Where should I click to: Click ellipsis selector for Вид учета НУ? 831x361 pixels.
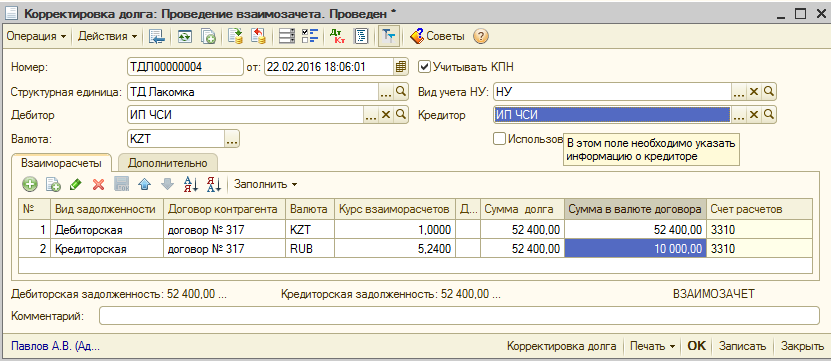pyautogui.click(x=739, y=92)
